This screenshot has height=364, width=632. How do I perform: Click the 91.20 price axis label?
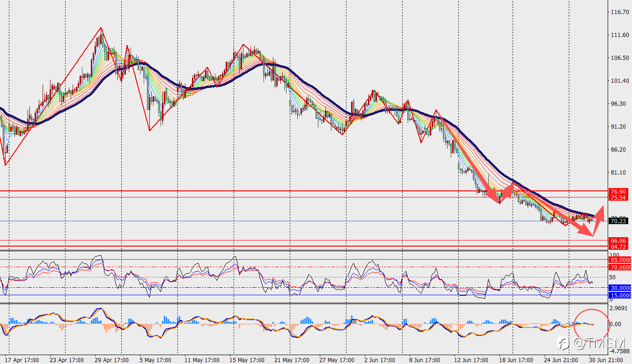coord(619,127)
